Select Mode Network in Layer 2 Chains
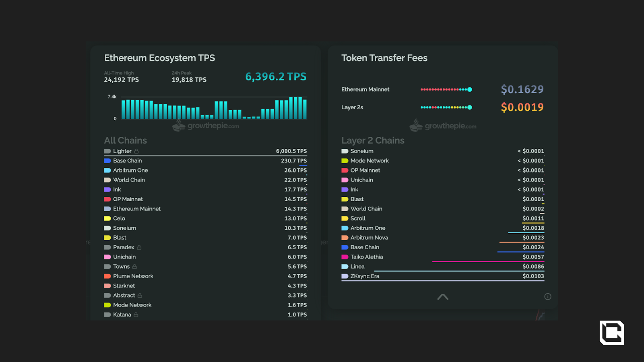This screenshot has height=362, width=644. [443, 161]
